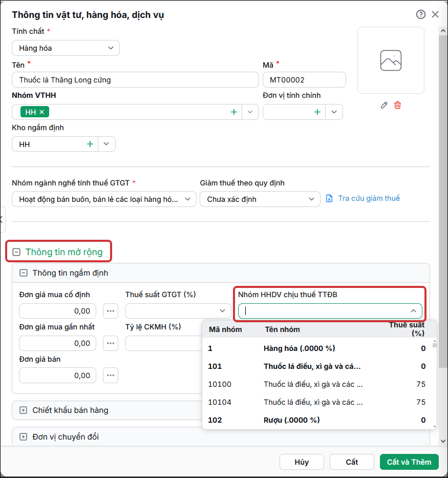Viewport: 448px width, 478px height.
Task: Add new Đơn vị tính chính with plus
Action: pos(317,112)
